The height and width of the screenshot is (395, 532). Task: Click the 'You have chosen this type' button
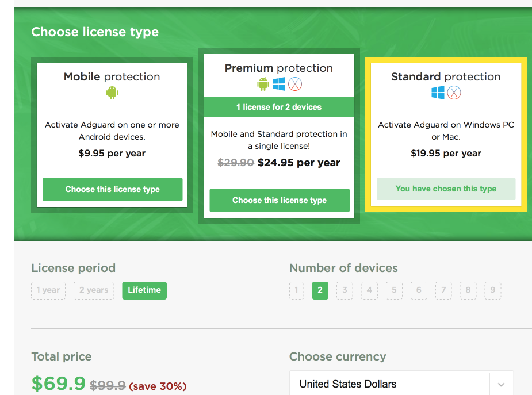click(x=446, y=189)
